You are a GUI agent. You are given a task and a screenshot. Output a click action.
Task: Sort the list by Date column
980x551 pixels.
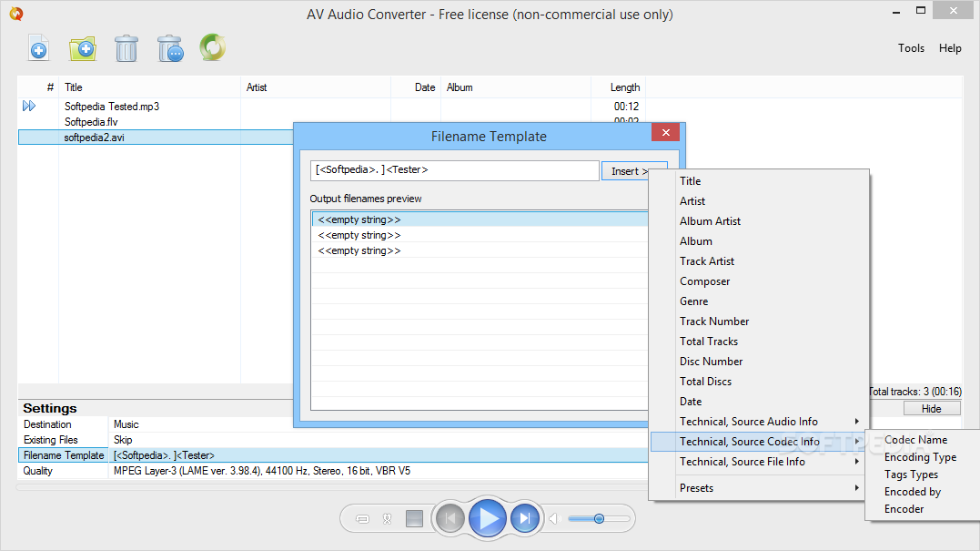tap(416, 87)
